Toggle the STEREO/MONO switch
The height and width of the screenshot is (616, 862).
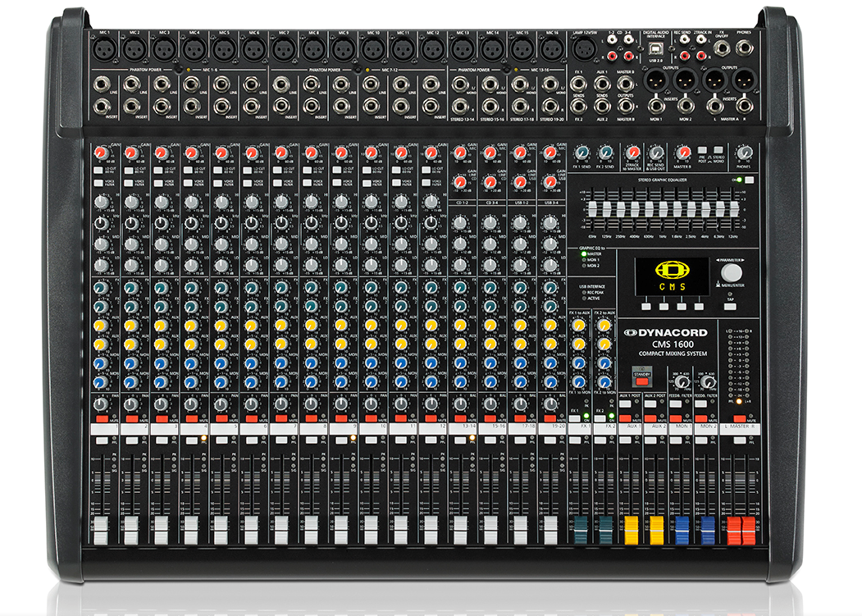point(718,149)
